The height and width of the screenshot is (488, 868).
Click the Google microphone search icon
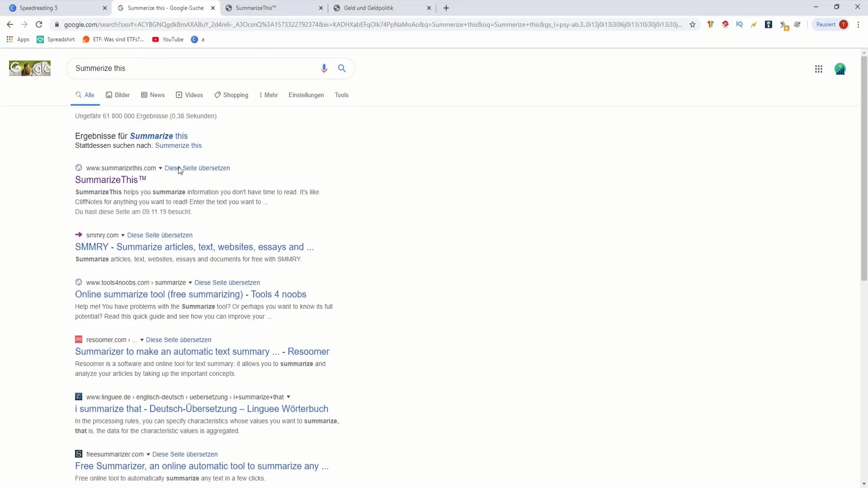[x=324, y=68]
